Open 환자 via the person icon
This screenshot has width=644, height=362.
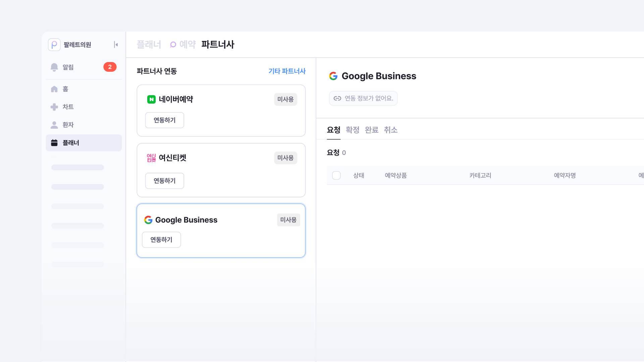click(x=54, y=125)
